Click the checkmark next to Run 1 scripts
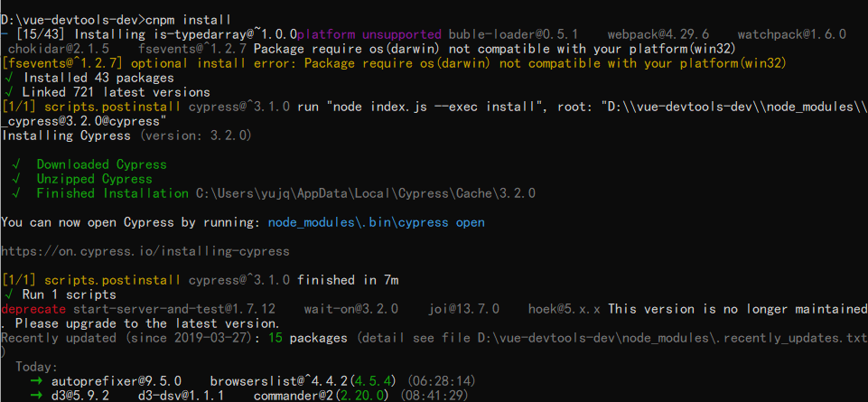This screenshot has height=402, width=868. pos(6,294)
